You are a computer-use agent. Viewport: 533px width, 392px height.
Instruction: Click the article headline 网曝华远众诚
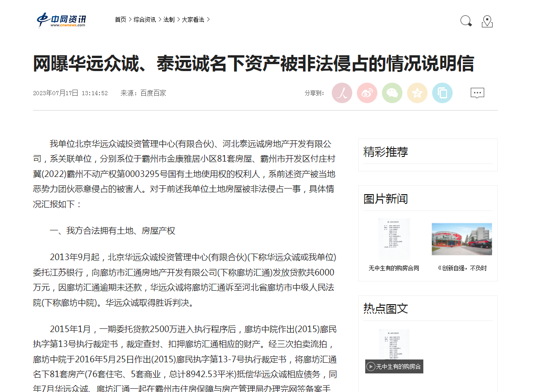click(254, 64)
